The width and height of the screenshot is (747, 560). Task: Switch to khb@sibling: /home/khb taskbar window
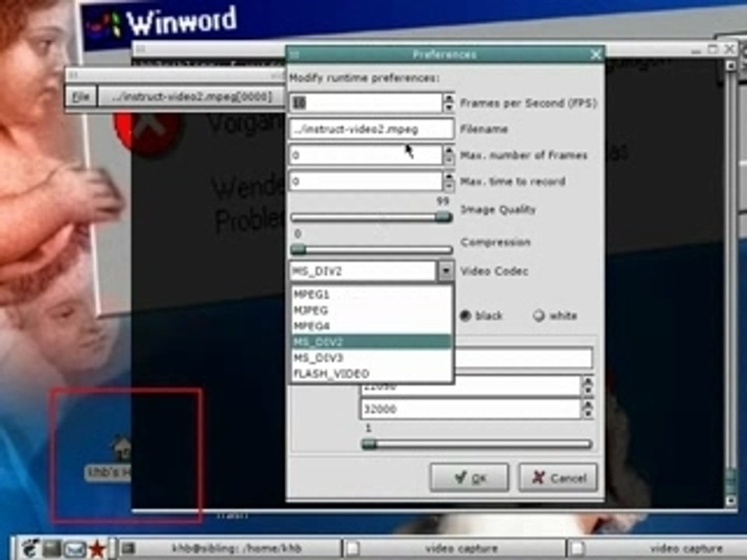coord(230,548)
